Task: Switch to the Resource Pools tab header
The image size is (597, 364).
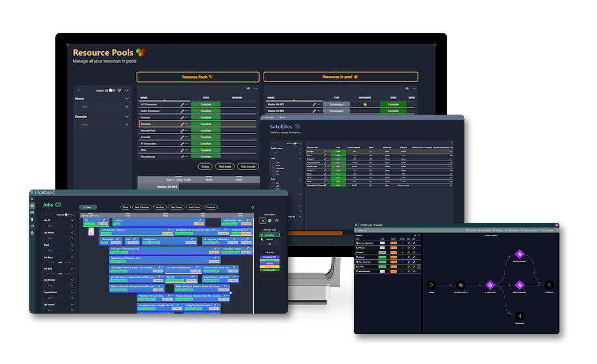Action: 198,77
